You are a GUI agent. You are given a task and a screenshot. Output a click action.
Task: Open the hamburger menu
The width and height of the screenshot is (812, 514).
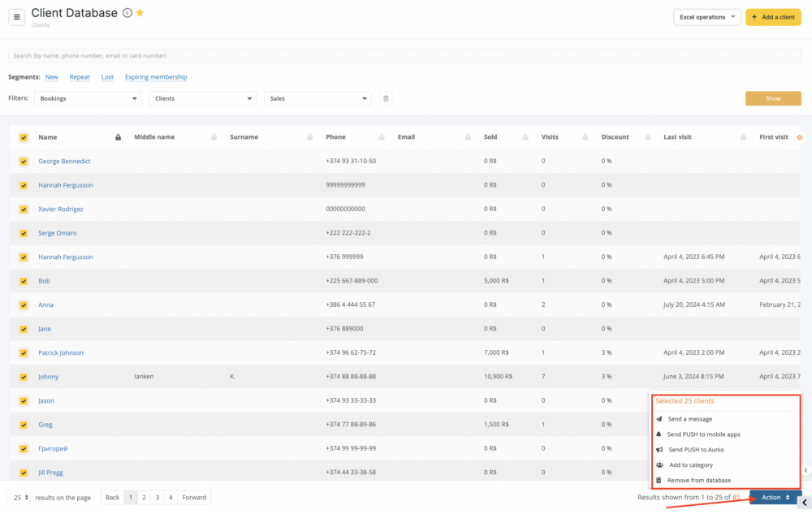point(16,17)
